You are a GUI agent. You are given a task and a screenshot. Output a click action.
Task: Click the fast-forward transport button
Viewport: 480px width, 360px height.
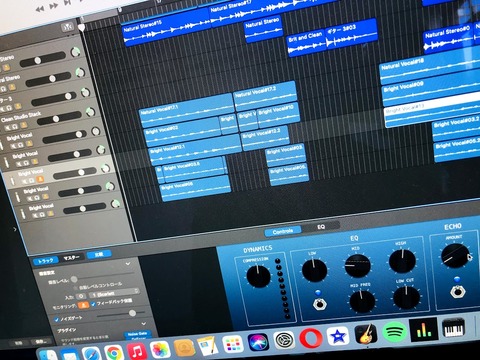tap(54, 6)
